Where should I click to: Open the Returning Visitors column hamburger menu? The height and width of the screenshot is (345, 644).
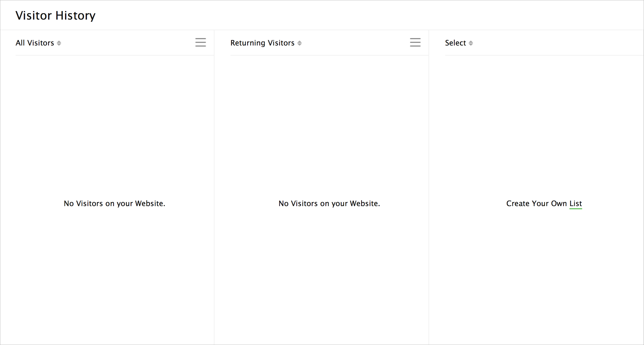(415, 42)
